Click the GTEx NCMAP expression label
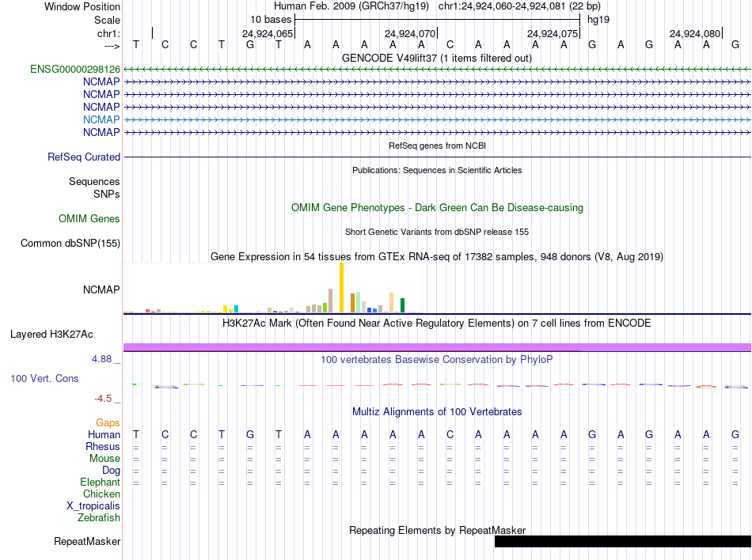 point(101,289)
